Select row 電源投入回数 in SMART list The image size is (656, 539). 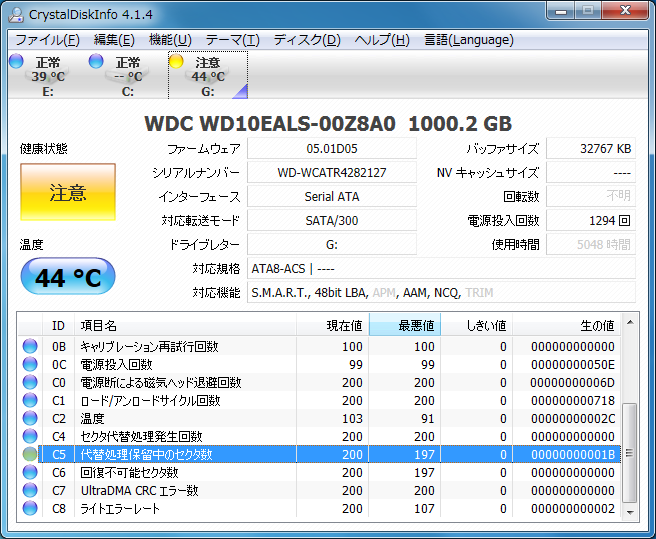coord(319,364)
